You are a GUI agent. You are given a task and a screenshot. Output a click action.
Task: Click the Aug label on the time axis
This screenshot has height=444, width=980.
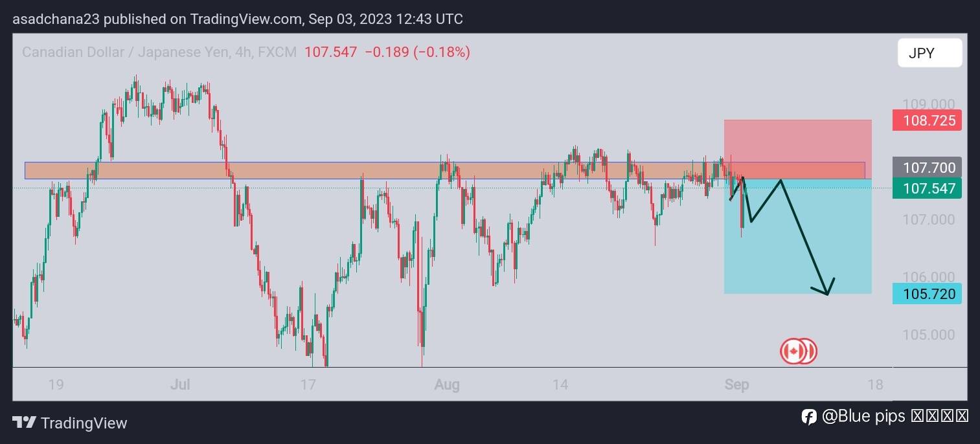point(447,384)
